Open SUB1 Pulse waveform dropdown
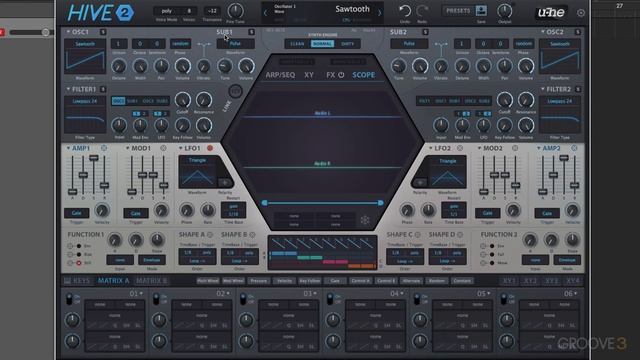The height and width of the screenshot is (360, 640). pos(235,43)
